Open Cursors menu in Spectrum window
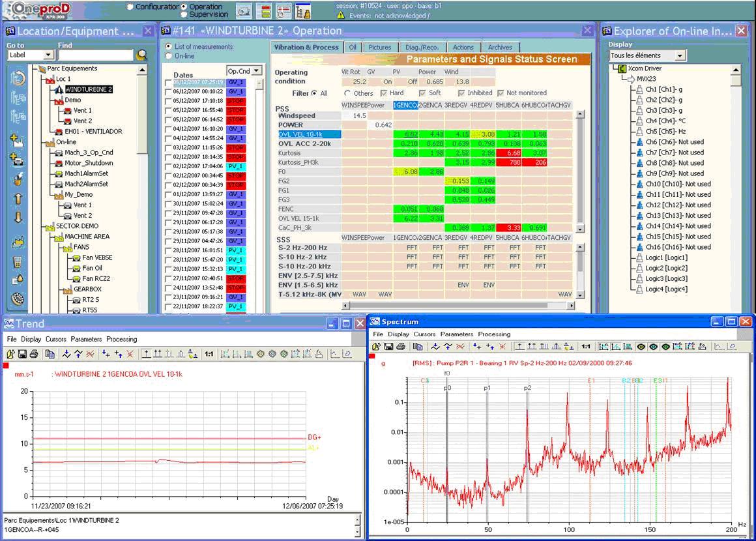 [424, 334]
